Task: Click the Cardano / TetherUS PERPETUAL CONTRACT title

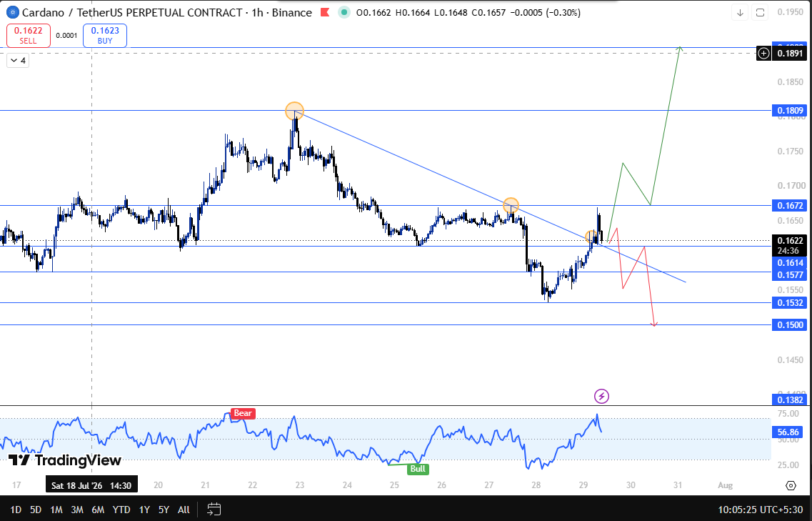Action: (131, 12)
